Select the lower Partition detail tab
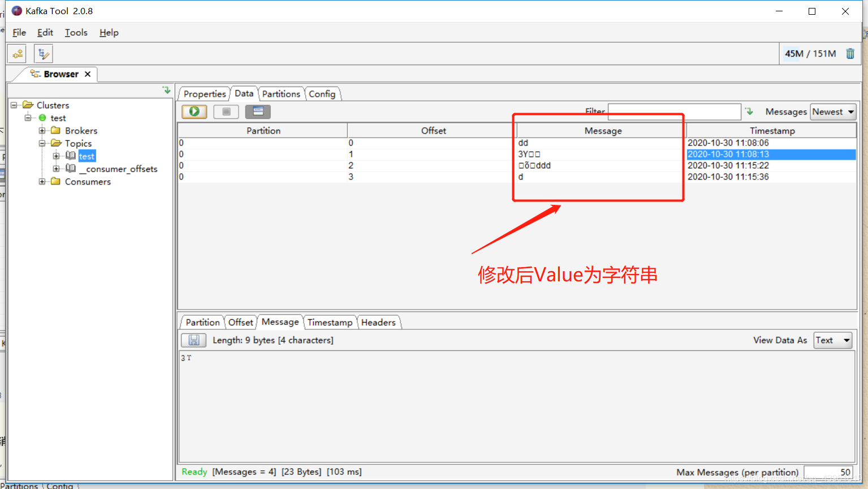 [x=202, y=322]
